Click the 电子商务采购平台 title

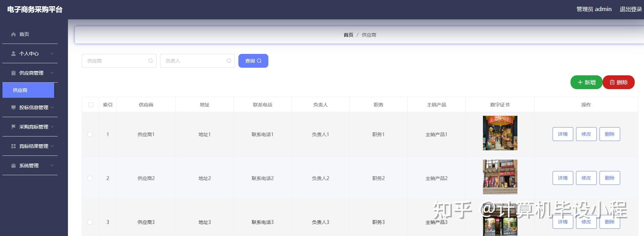coord(35,9)
